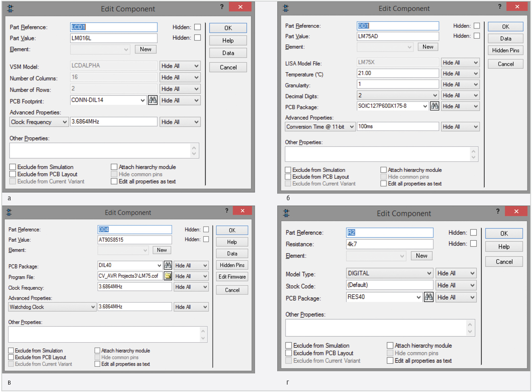Screen dimensions: 532x392
Task: Click component icon in LCD1 dialog title bar
Action: (x=10, y=8)
